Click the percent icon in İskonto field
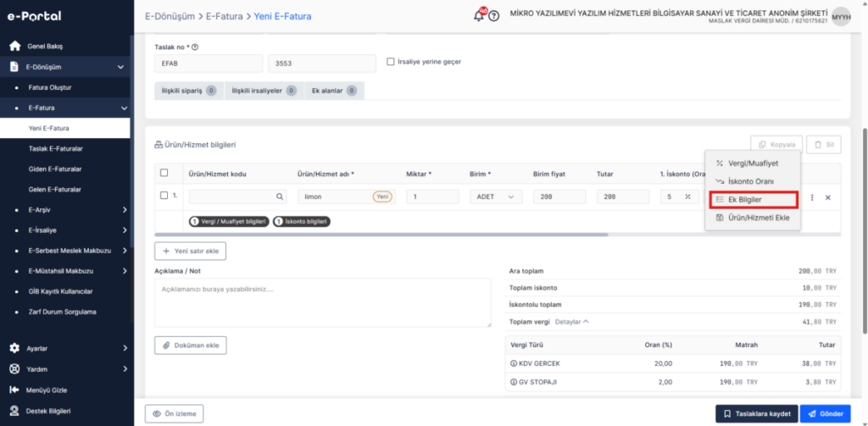The image size is (868, 426). click(x=687, y=196)
